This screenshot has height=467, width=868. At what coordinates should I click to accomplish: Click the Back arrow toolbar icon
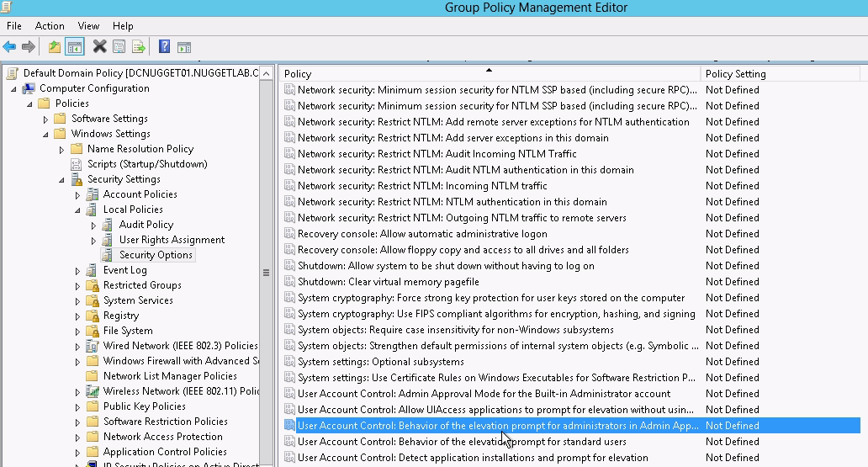pos(9,47)
